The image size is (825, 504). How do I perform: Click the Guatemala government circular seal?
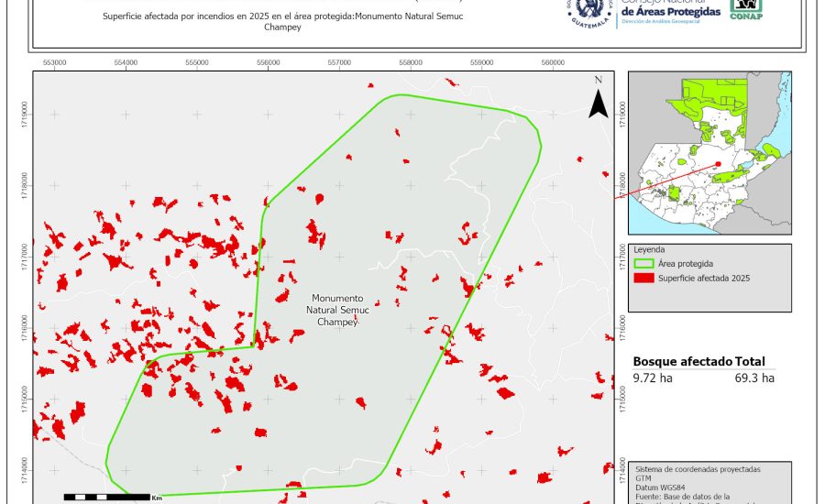point(589,11)
